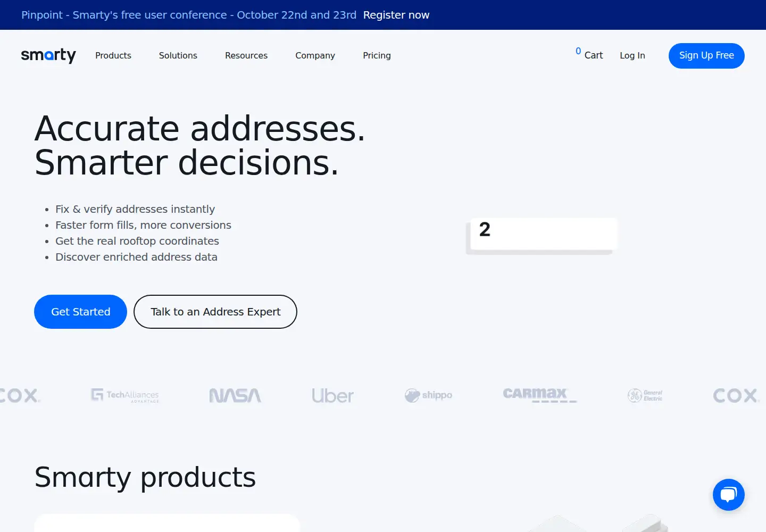Open the Products menu
This screenshot has width=766, height=532.
point(113,55)
